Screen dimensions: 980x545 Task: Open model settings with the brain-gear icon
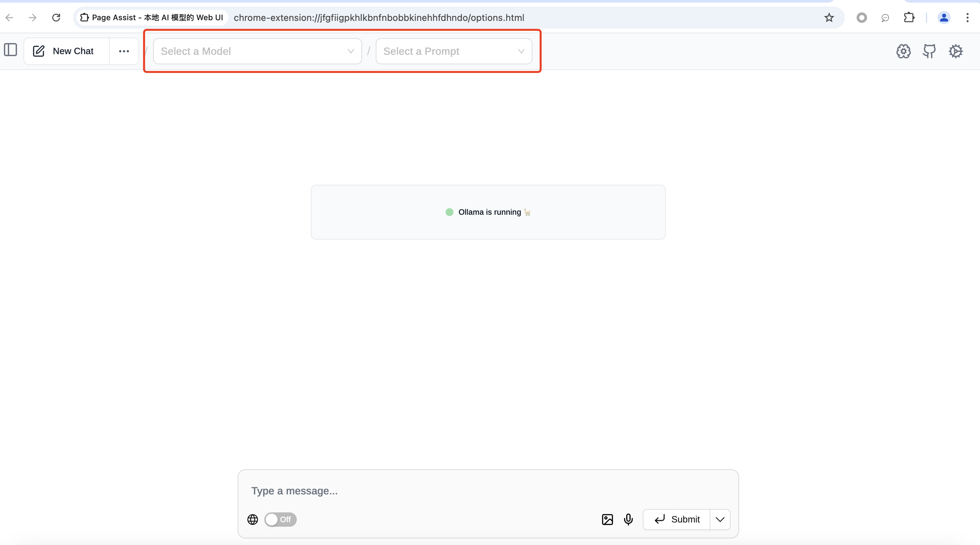point(903,51)
